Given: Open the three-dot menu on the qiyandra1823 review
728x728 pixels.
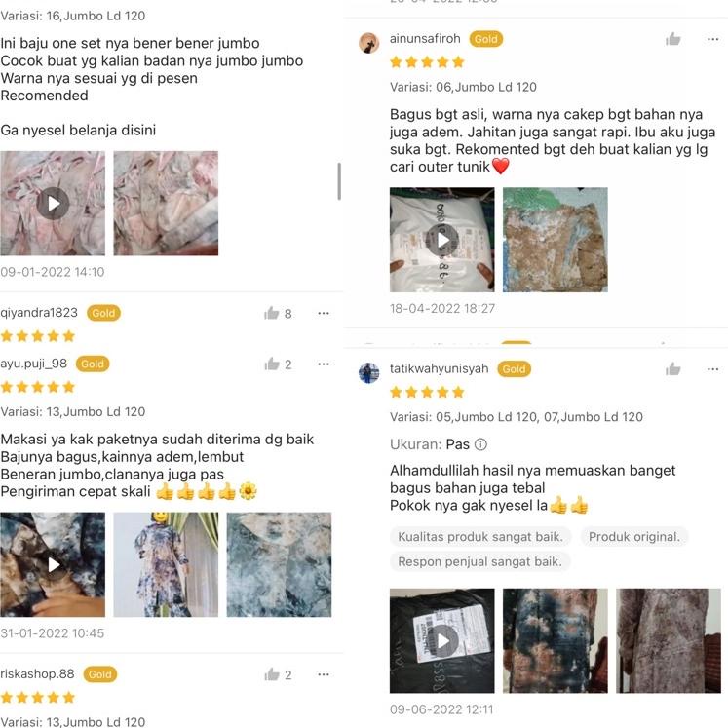Looking at the screenshot, I should [x=324, y=314].
